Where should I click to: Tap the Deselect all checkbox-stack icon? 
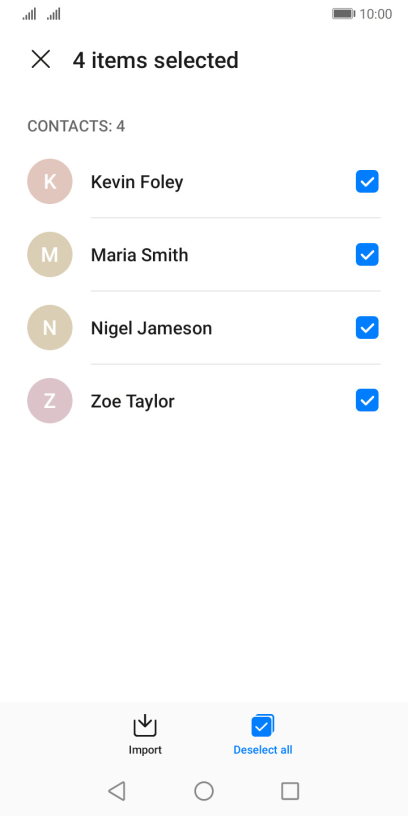[263, 725]
